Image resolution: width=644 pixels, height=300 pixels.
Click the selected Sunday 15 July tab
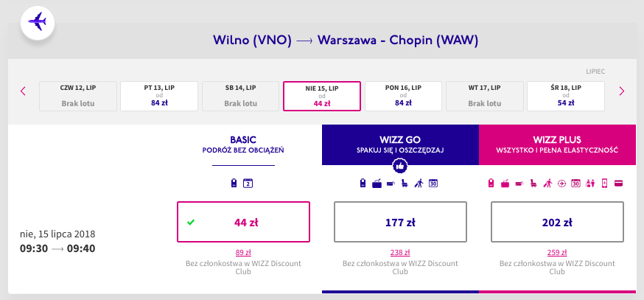[322, 95]
